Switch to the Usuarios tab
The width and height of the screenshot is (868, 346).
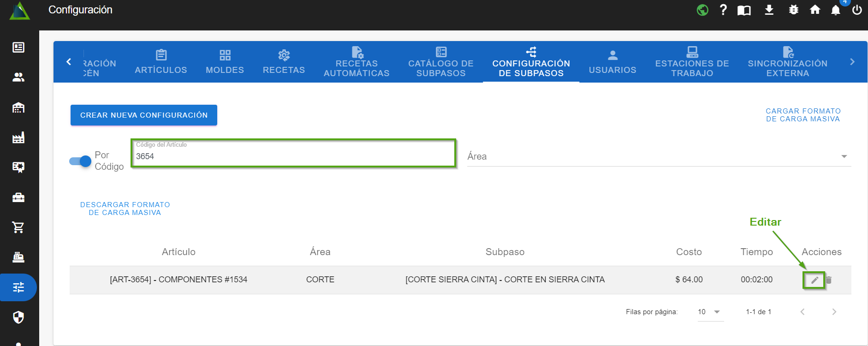point(612,62)
